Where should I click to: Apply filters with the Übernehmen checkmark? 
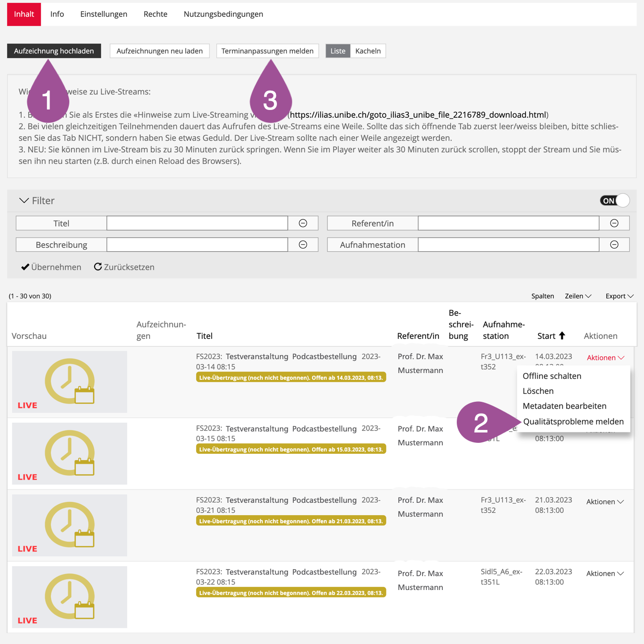[25, 267]
